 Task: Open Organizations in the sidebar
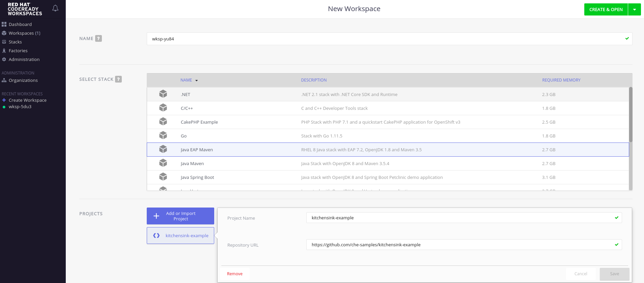pyautogui.click(x=23, y=80)
